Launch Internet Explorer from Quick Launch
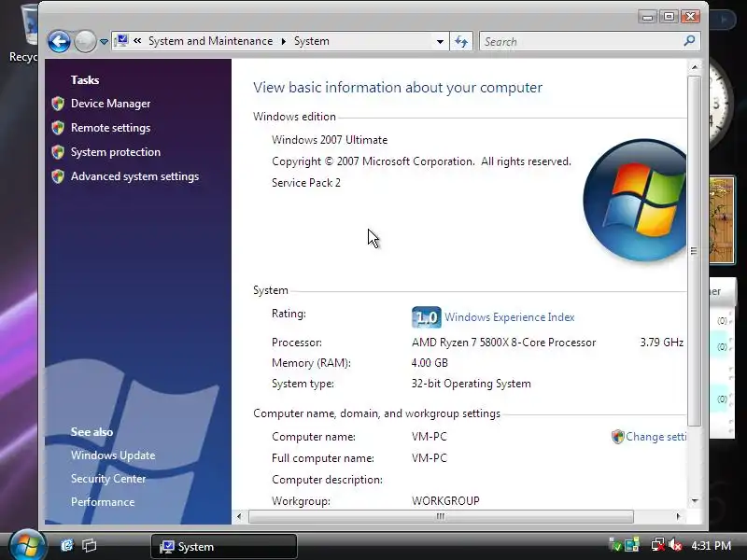Image resolution: width=747 pixels, height=560 pixels. tap(67, 545)
